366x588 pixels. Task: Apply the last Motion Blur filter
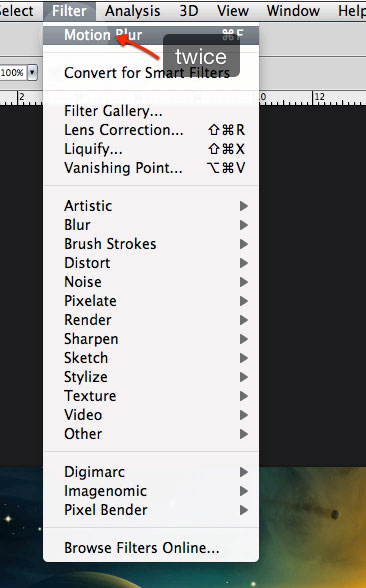(151, 35)
